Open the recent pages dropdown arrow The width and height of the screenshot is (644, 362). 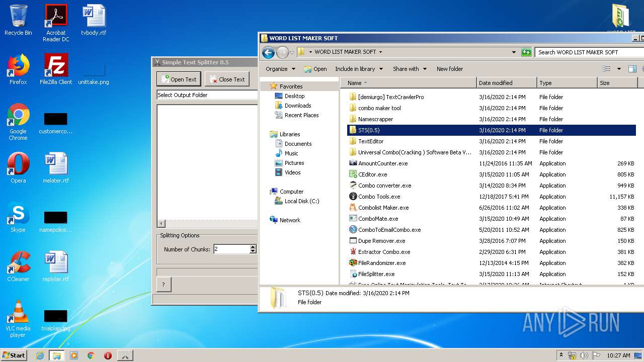[x=292, y=52]
